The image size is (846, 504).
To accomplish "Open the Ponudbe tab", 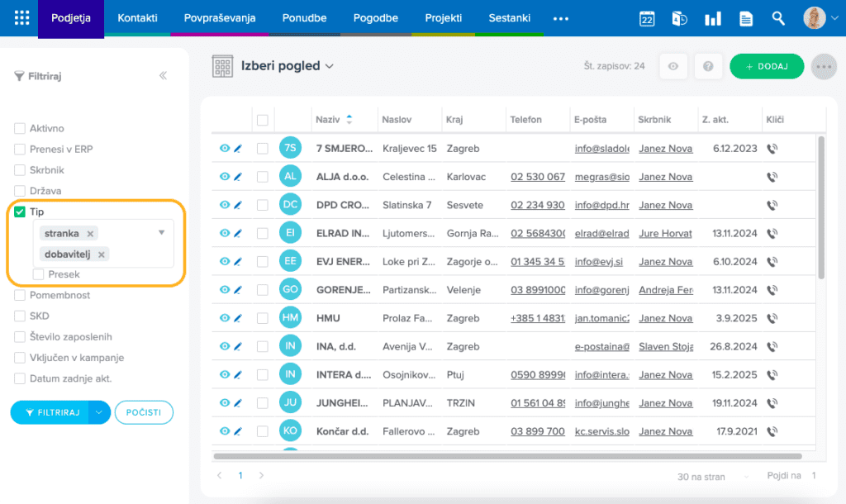I will pos(304,18).
